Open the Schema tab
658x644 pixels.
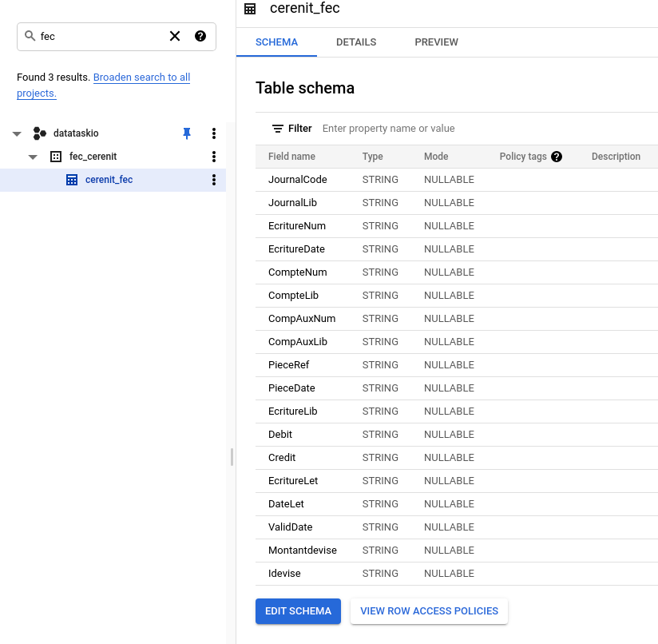[276, 42]
